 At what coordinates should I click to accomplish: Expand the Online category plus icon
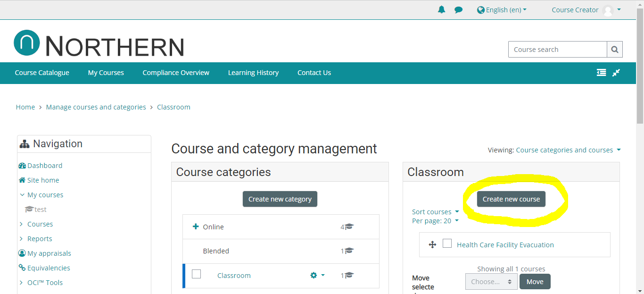coord(196,227)
